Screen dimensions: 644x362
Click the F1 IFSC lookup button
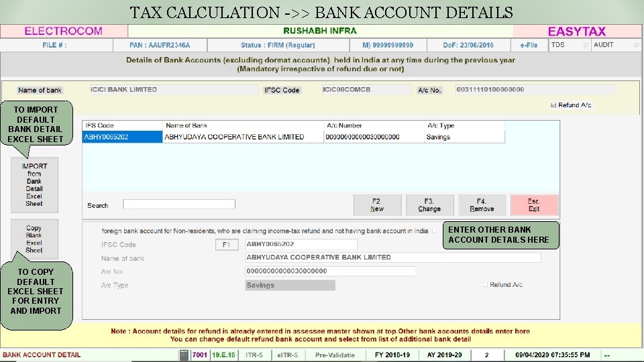[x=227, y=245]
